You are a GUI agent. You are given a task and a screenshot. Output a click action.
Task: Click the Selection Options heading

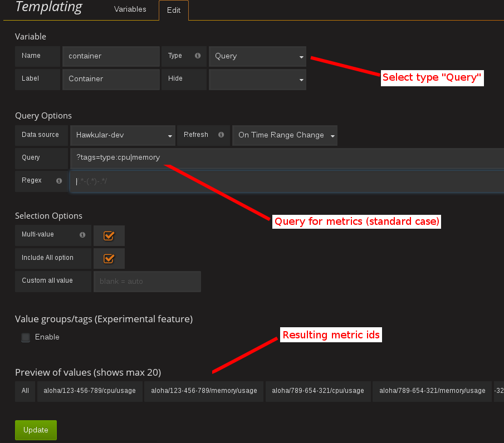pyautogui.click(x=48, y=216)
